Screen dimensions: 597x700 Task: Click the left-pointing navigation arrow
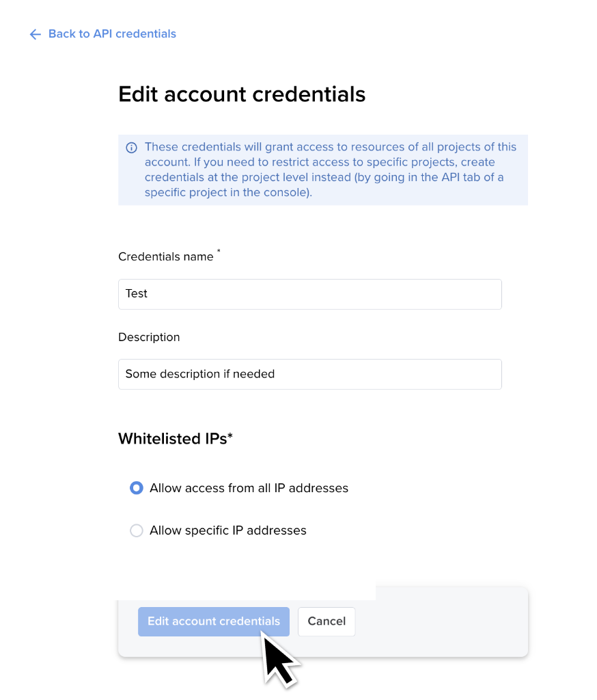[x=35, y=34]
